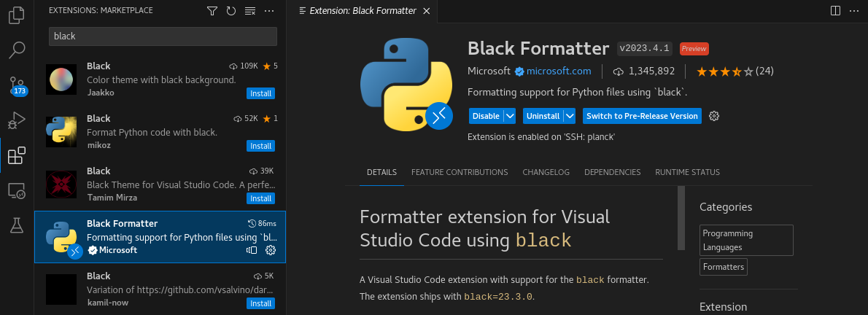Click 'Formatter extension for Visual Studio Code' heading
Image resolution: width=868 pixels, height=315 pixels.
pos(485,228)
